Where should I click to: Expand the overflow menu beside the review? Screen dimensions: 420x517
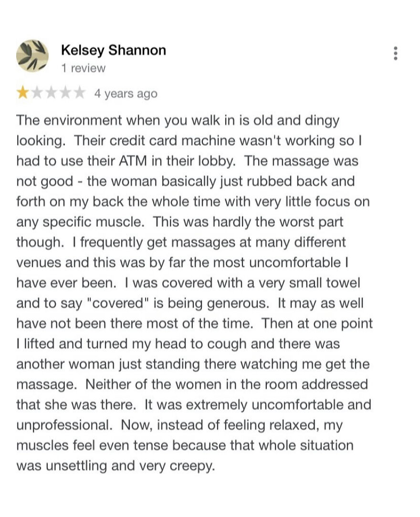click(395, 54)
